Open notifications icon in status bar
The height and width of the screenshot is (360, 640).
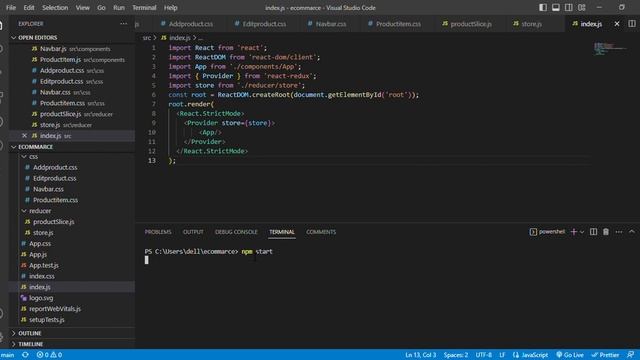point(631,355)
